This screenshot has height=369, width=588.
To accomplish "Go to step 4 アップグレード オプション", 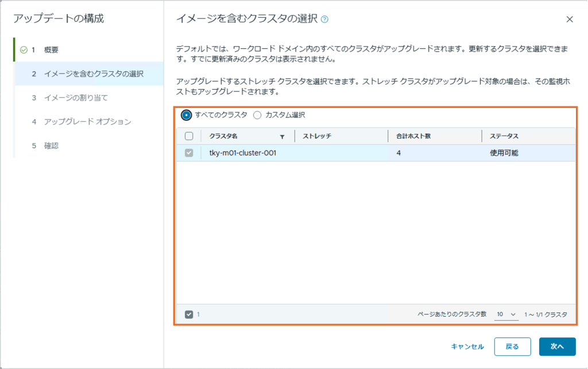I will 87,122.
